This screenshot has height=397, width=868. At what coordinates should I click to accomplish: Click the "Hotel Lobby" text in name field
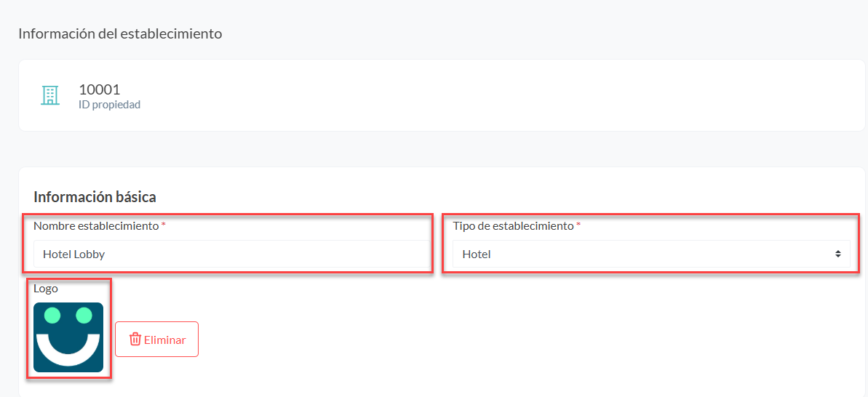point(74,254)
